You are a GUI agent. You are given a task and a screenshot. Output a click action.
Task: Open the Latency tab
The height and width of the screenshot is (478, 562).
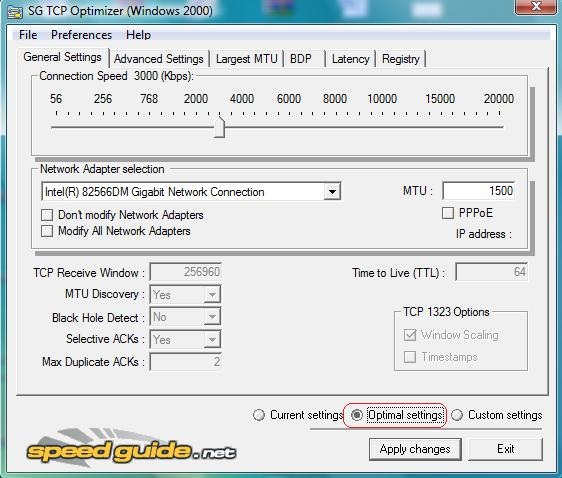click(x=351, y=59)
